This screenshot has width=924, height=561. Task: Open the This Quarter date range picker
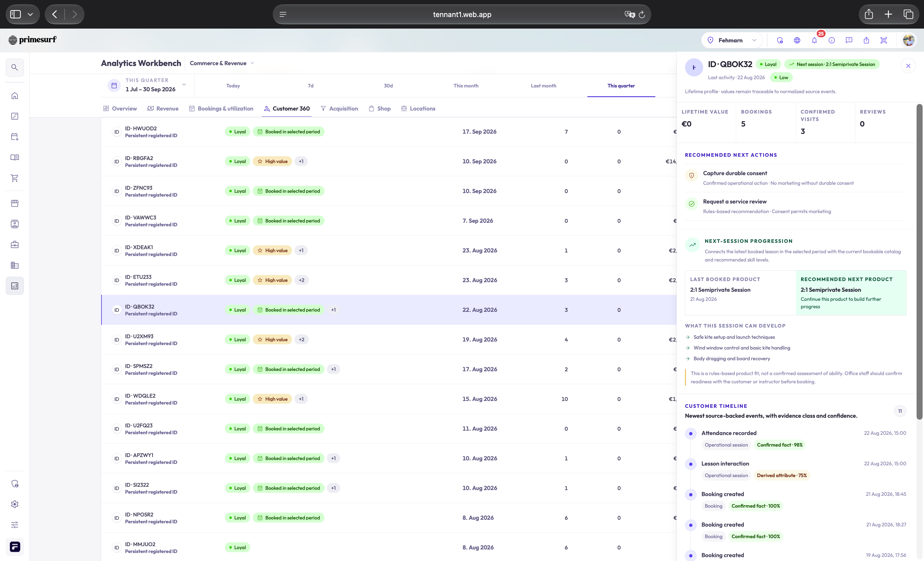click(147, 85)
